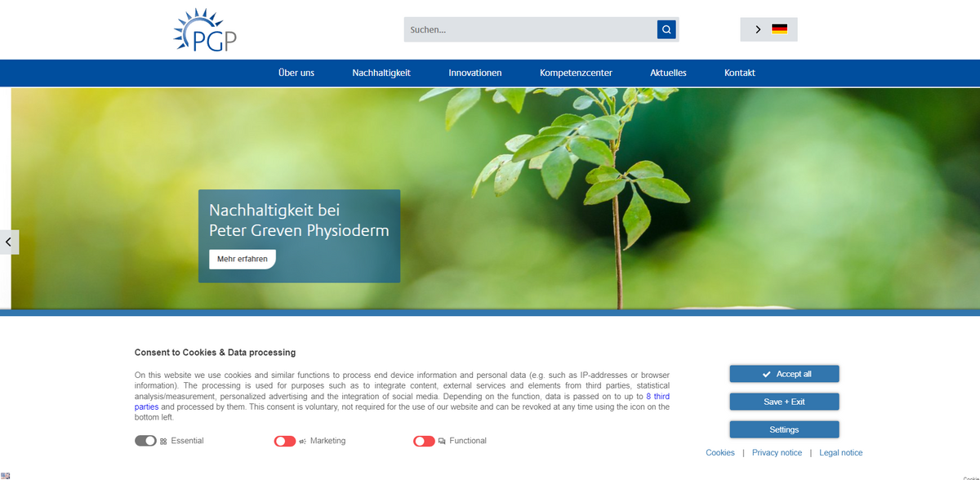Show previous slide with left chevron

pyautogui.click(x=9, y=242)
